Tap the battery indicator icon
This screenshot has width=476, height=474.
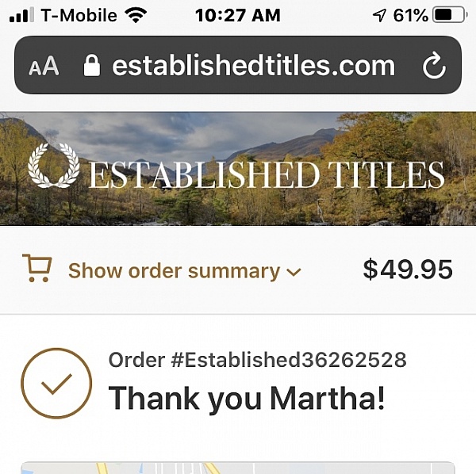(x=450, y=15)
